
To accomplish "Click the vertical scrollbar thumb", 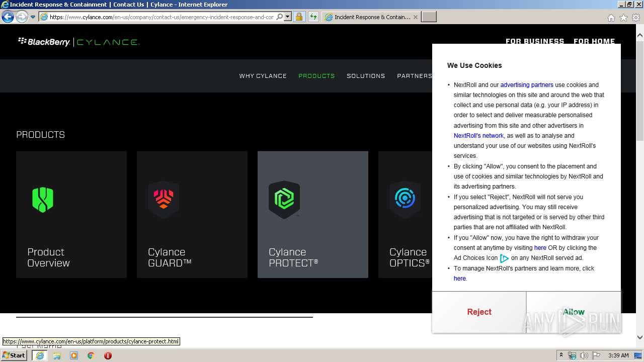I will coord(639,90).
